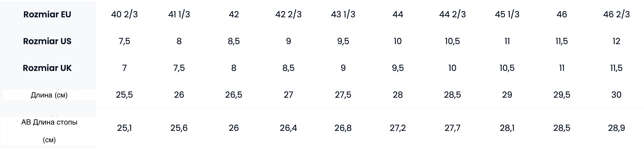
Task: Select 10,5 in the Rozmiar UK row
Action: tap(507, 68)
